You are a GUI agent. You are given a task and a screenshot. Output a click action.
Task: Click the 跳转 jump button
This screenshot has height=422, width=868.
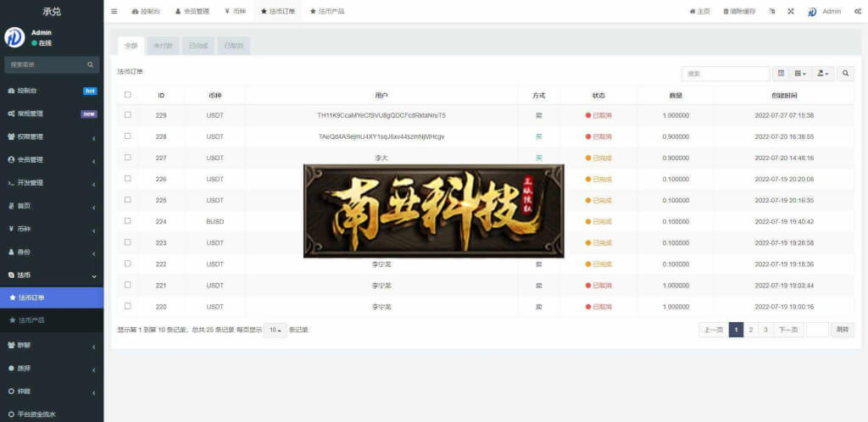[x=843, y=330]
